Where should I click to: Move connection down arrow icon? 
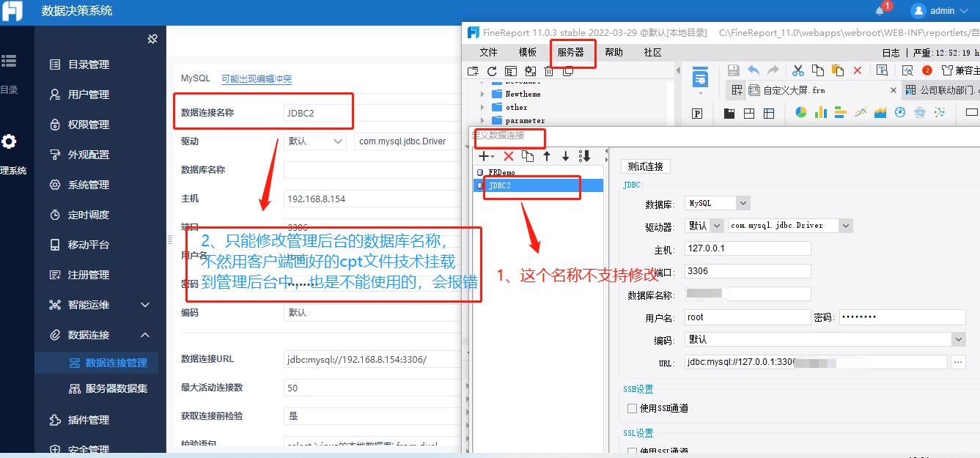click(565, 156)
